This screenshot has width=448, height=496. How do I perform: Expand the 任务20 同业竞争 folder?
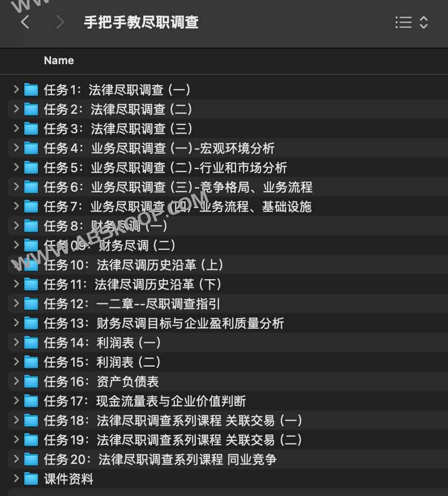17,459
